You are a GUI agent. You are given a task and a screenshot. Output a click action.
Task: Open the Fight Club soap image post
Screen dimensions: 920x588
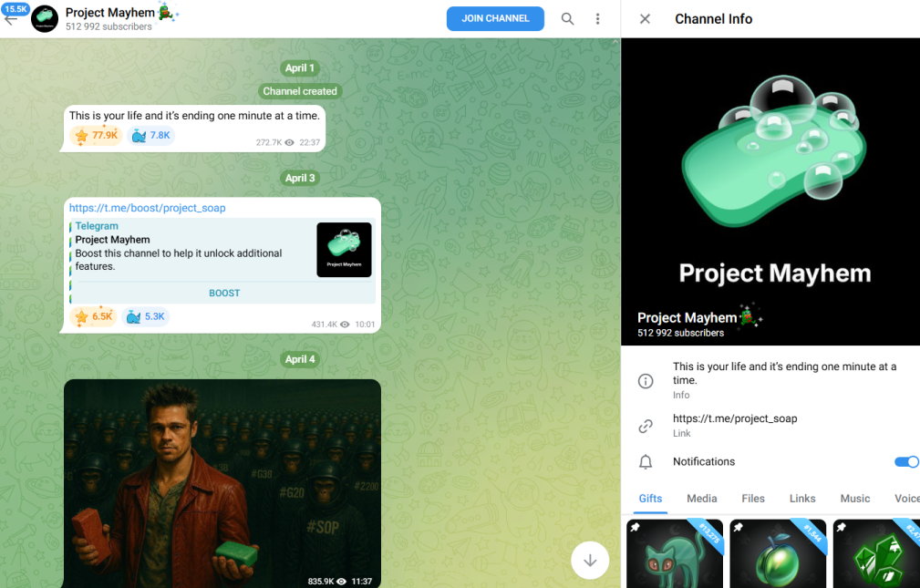point(222,483)
